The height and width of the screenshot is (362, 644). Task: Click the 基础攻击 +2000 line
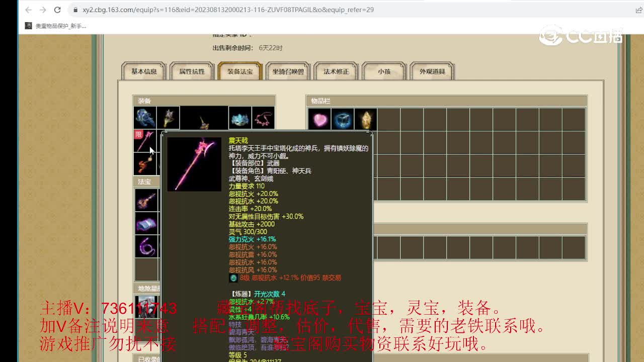252,224
